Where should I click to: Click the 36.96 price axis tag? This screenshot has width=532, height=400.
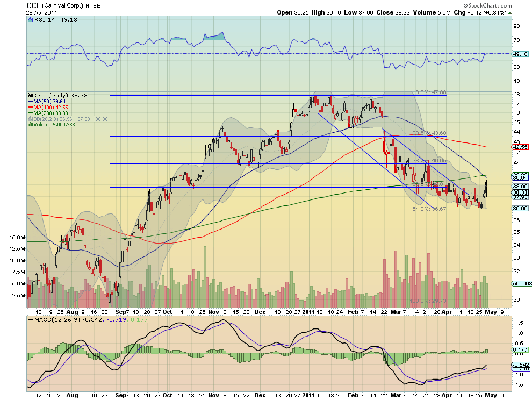pyautogui.click(x=520, y=209)
